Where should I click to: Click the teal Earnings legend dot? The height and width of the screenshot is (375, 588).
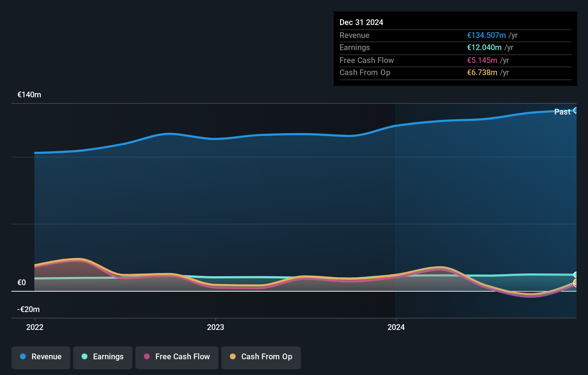(85, 356)
